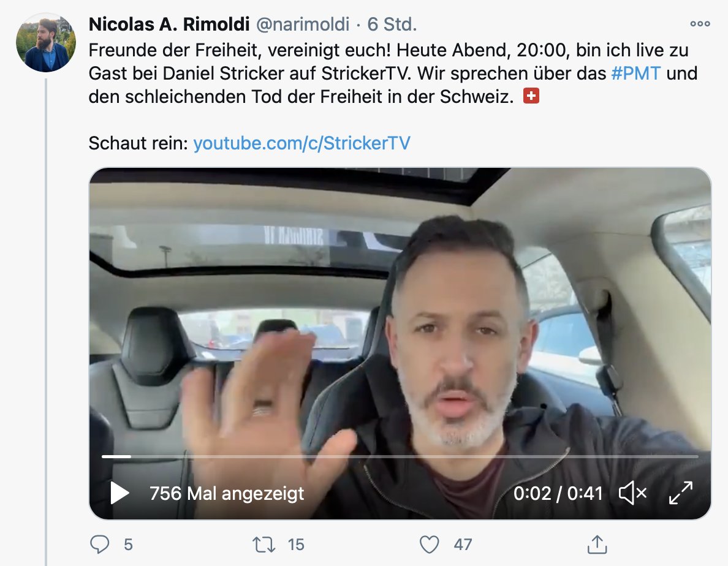Play the video with the play button
728x566 pixels.
119,492
